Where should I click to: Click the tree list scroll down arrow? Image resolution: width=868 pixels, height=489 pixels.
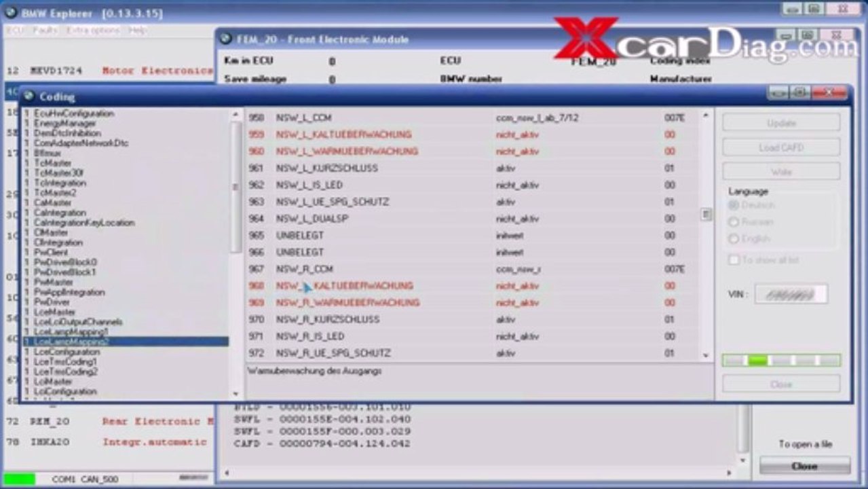click(x=235, y=393)
